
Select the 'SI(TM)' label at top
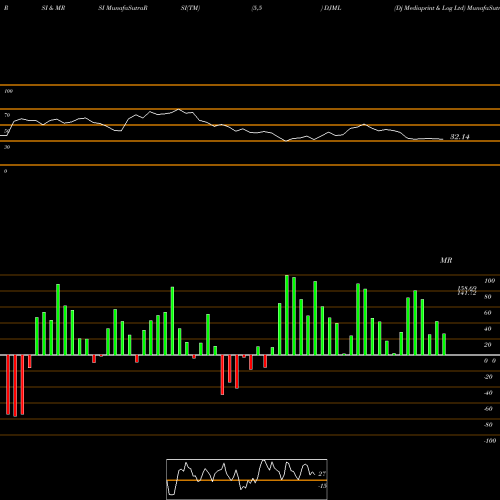190,8
